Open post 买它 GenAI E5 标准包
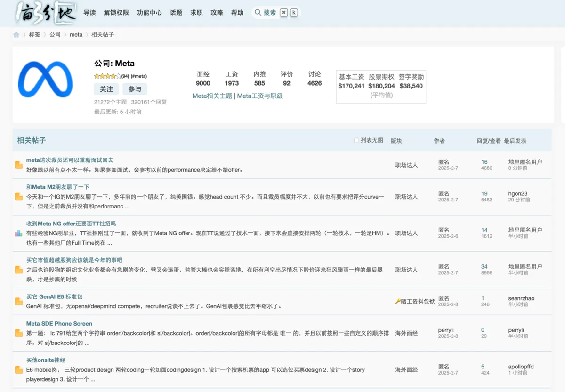565x392 pixels. (x=54, y=296)
